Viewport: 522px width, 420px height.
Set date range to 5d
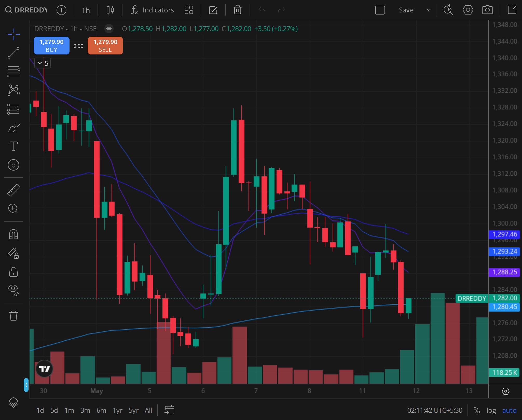[x=54, y=410]
